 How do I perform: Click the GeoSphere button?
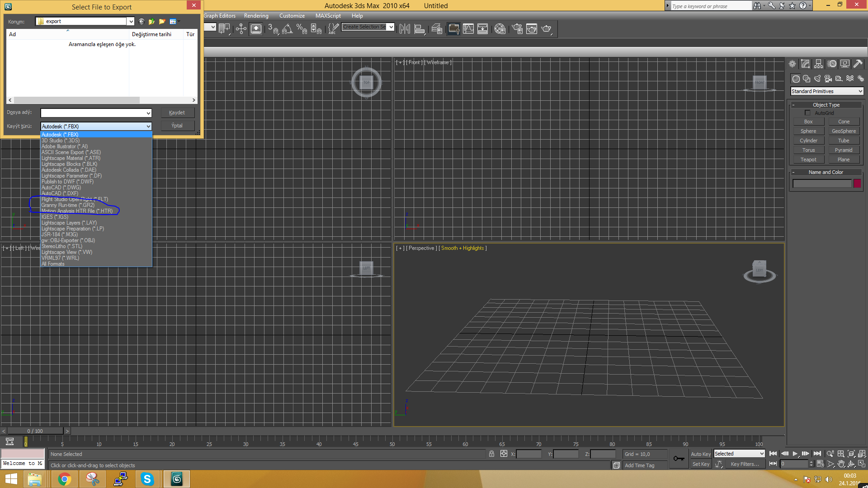844,131
